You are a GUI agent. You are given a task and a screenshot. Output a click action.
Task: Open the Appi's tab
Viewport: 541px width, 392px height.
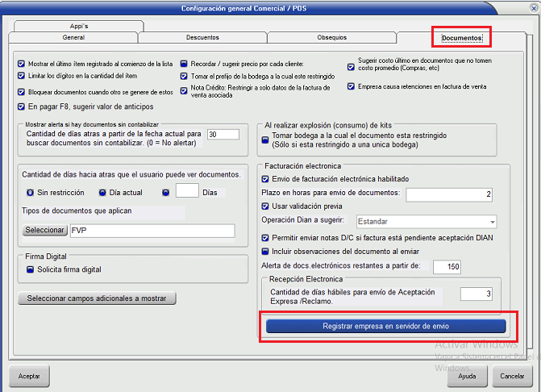tap(79, 27)
